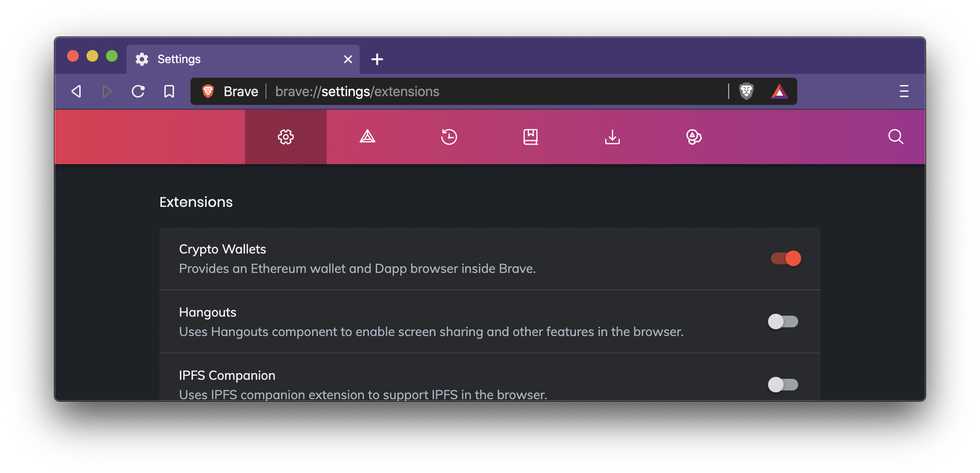This screenshot has width=980, height=473.
Task: Open a new tab
Action: point(377,59)
